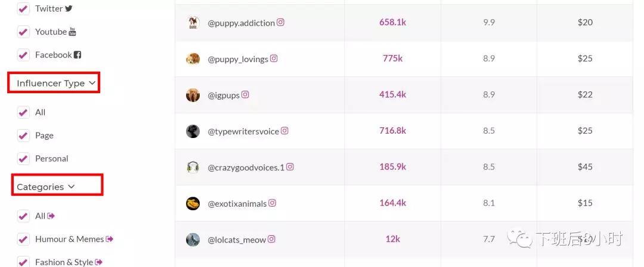644x267 pixels.
Task: Collapse the Categories filter section
Action: coord(45,187)
